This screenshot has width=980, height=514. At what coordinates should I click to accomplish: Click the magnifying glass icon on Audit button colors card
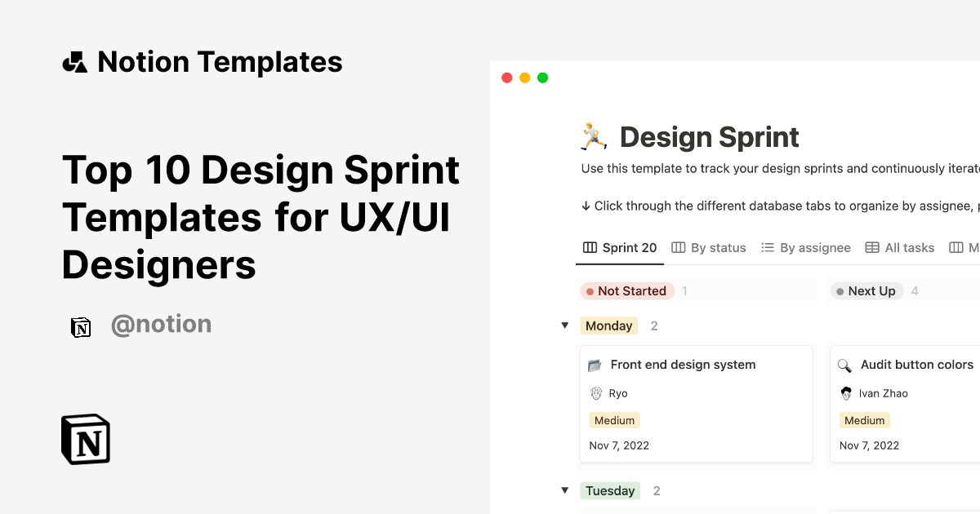point(846,365)
